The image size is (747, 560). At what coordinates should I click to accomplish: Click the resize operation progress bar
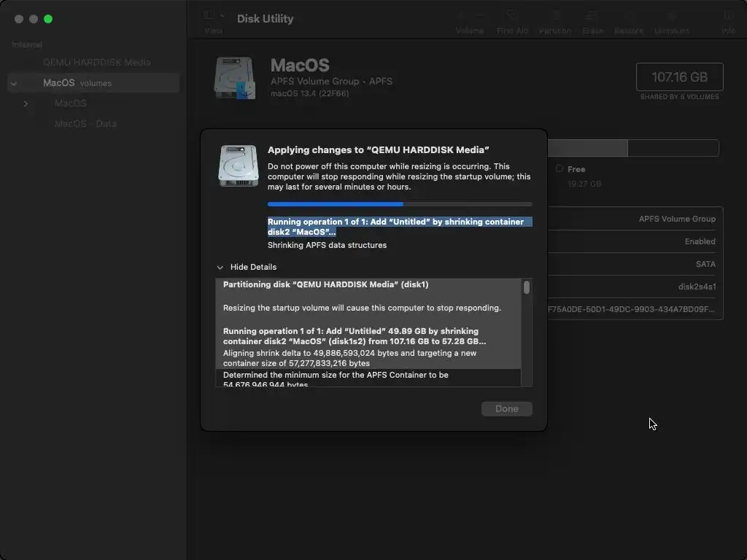pyautogui.click(x=400, y=204)
